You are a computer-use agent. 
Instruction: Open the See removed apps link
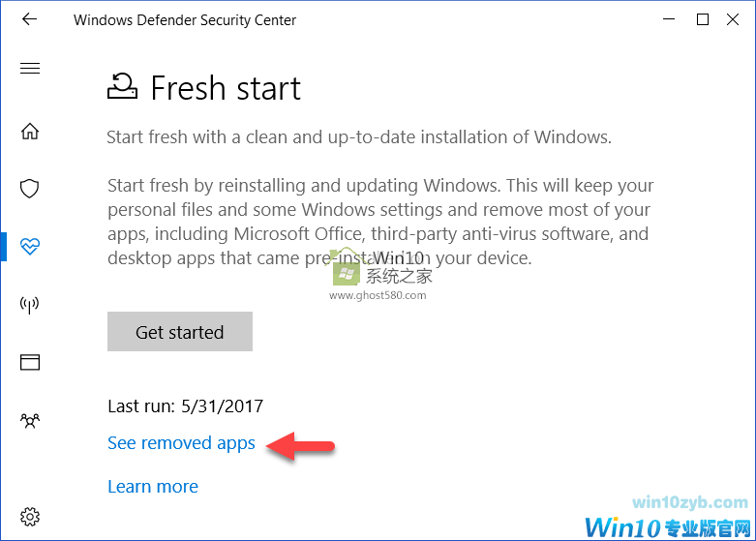pyautogui.click(x=181, y=443)
